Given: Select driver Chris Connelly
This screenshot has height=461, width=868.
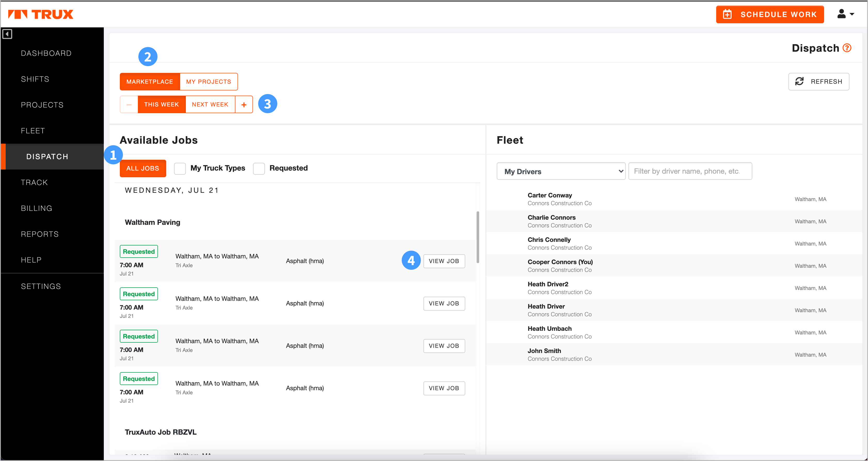Looking at the screenshot, I should 674,243.
